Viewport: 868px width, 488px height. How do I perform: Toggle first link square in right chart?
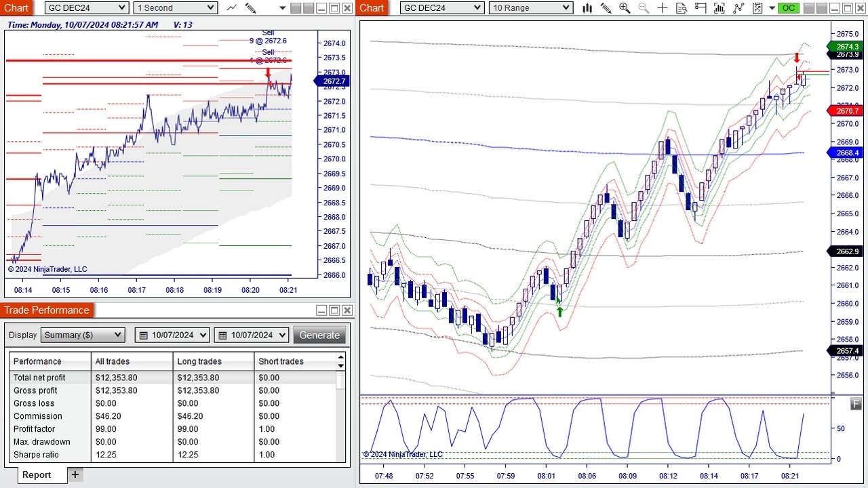[x=810, y=8]
